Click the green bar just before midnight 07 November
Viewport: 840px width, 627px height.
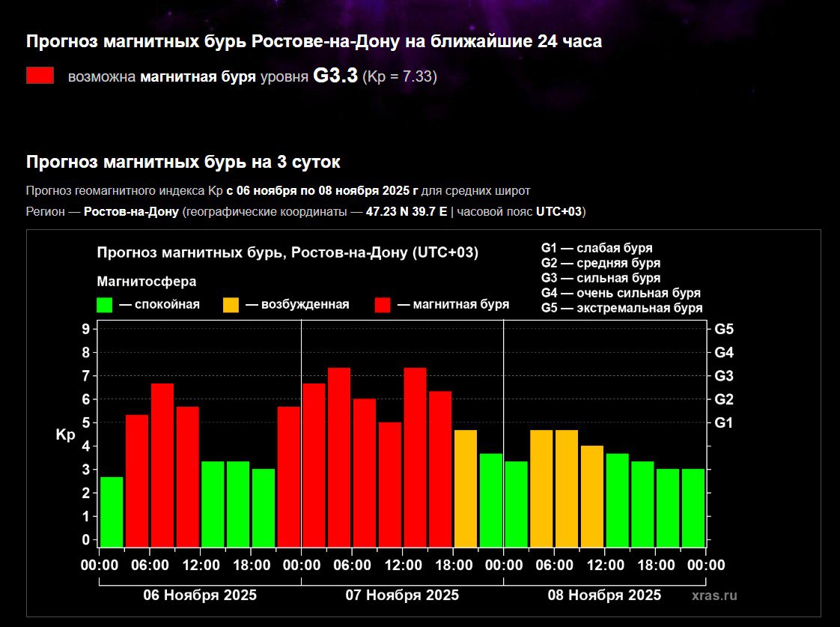coord(491,500)
